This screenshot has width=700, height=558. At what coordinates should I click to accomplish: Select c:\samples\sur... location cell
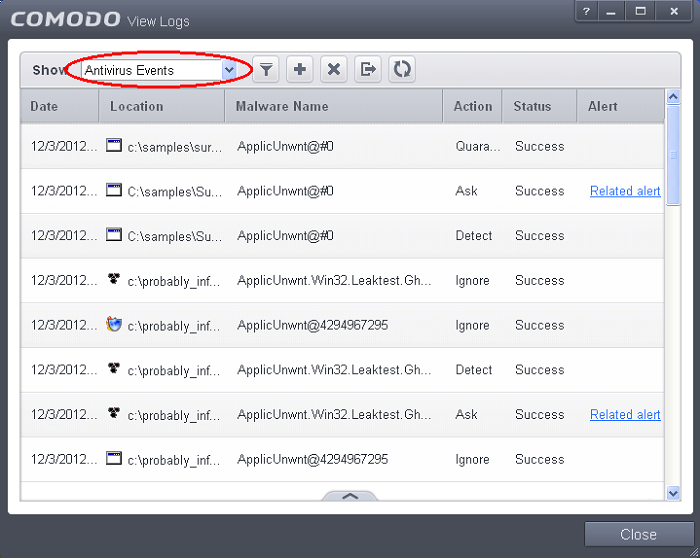tap(175, 147)
